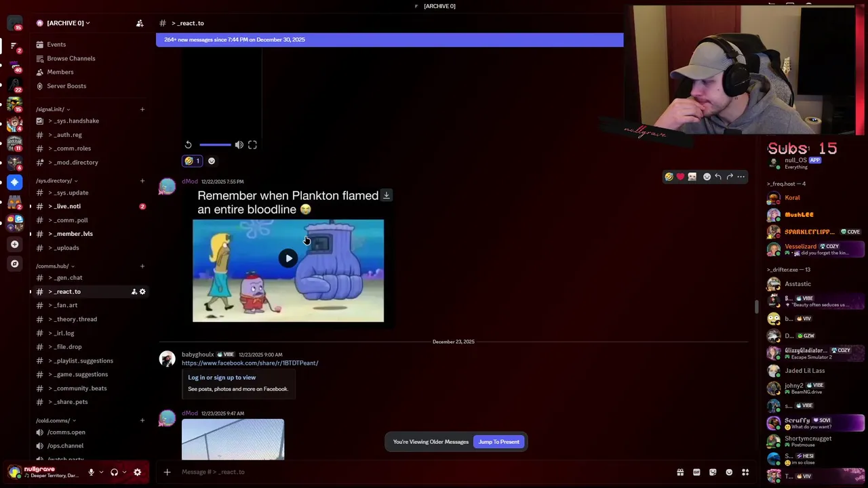Add a server with the plus icon
Screen dimensions: 868x488
(14, 244)
